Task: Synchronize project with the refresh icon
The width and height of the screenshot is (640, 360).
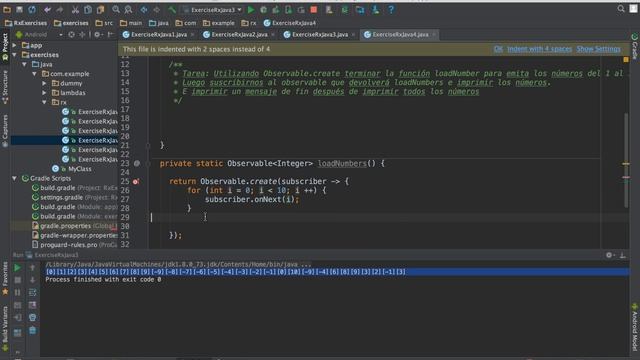Action: pyautogui.click(x=32, y=9)
